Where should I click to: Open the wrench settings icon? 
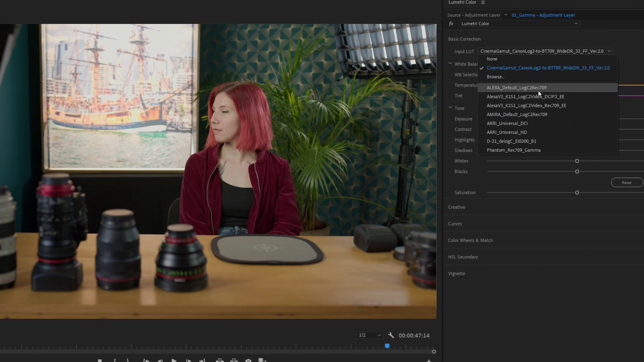pyautogui.click(x=391, y=335)
